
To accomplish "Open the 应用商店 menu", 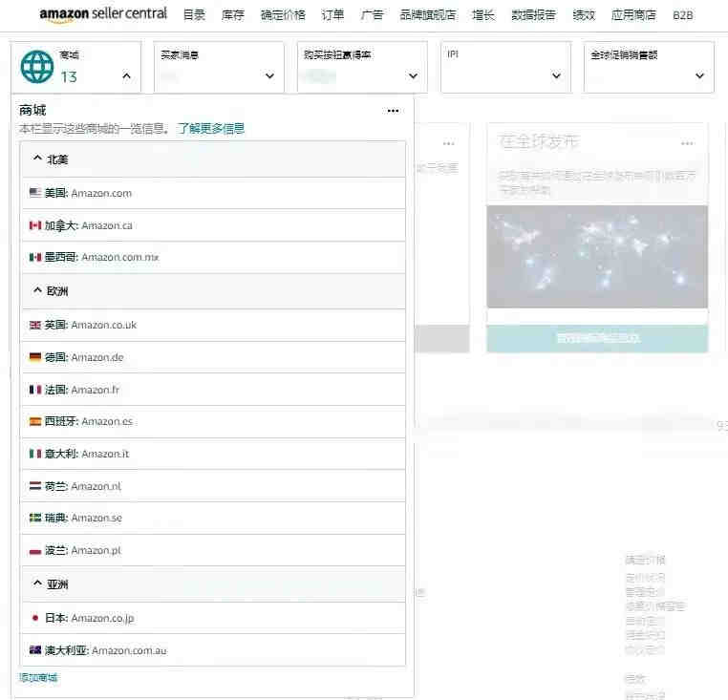I will point(633,15).
